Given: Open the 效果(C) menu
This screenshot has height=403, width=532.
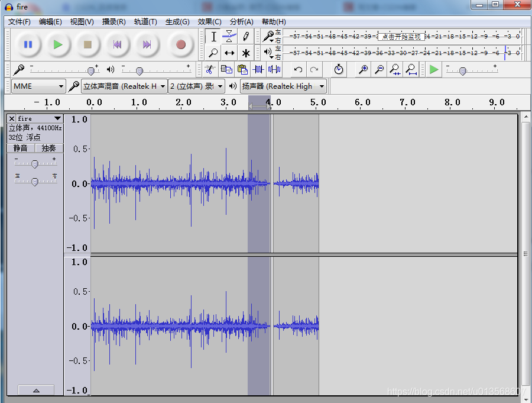Looking at the screenshot, I should point(209,22).
